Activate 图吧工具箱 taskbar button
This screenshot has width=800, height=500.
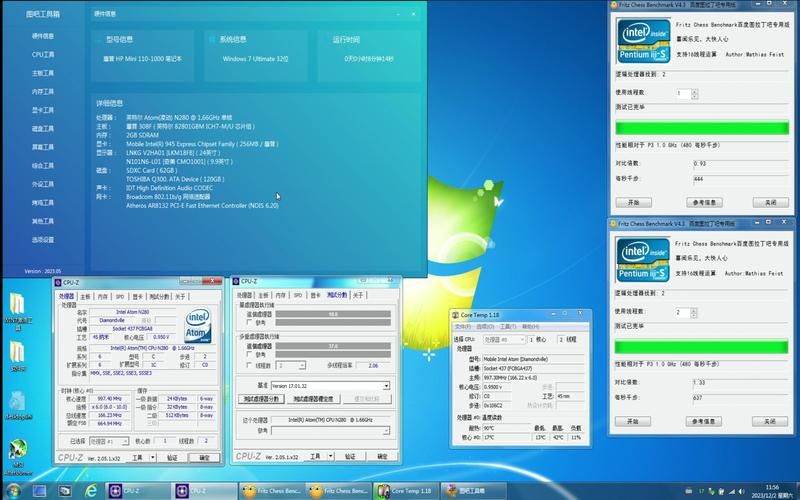coord(473,491)
